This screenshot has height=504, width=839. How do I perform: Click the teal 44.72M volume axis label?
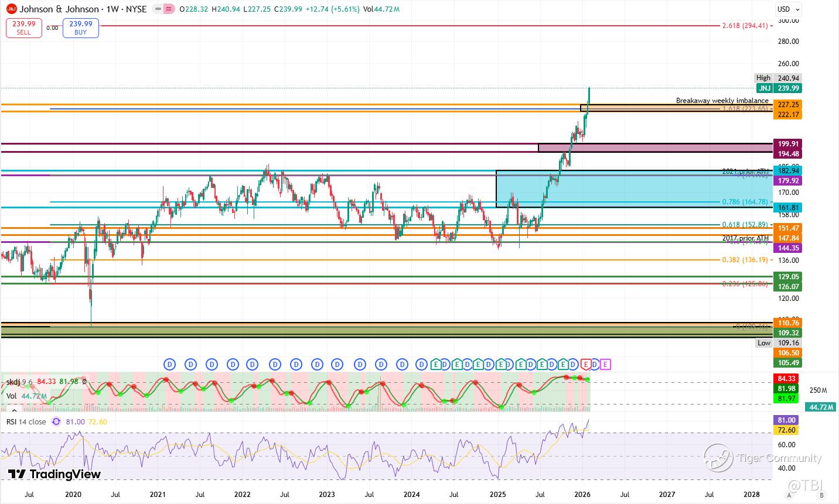coord(822,407)
